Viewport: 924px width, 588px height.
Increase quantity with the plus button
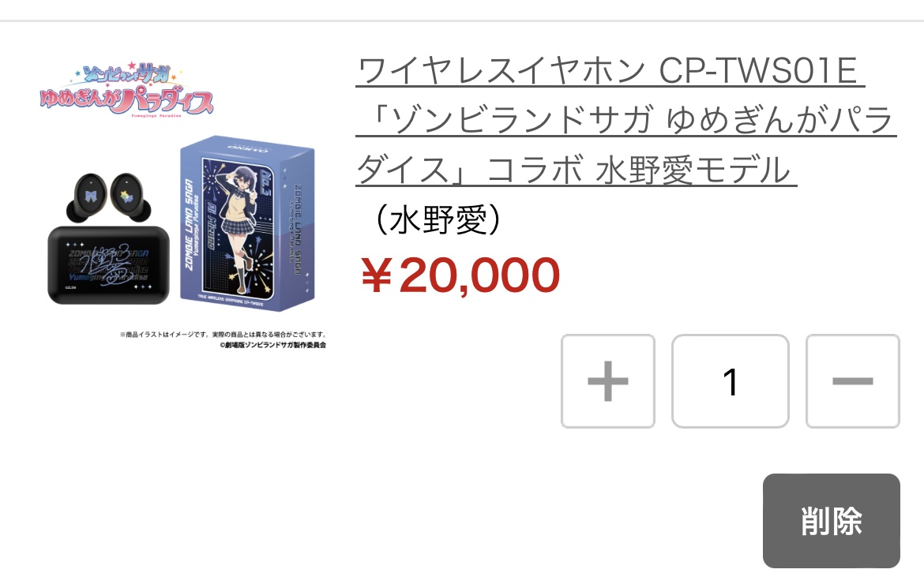pos(607,381)
